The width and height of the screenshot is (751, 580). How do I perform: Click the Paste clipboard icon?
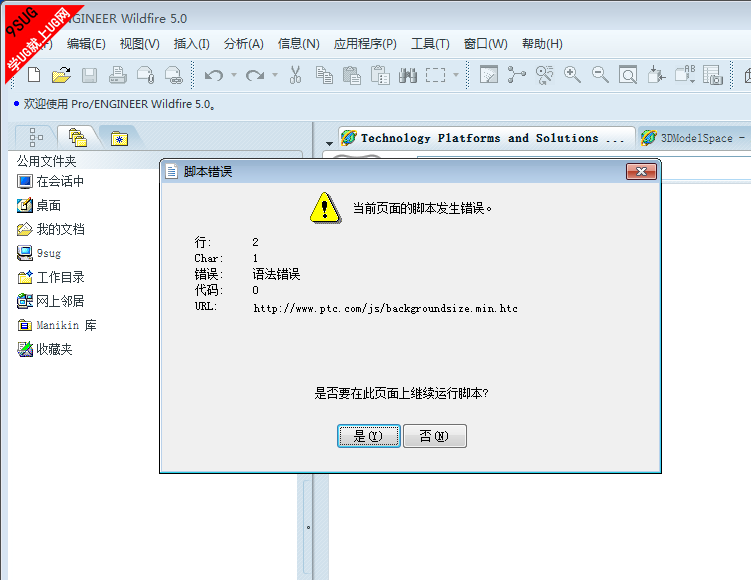point(352,75)
